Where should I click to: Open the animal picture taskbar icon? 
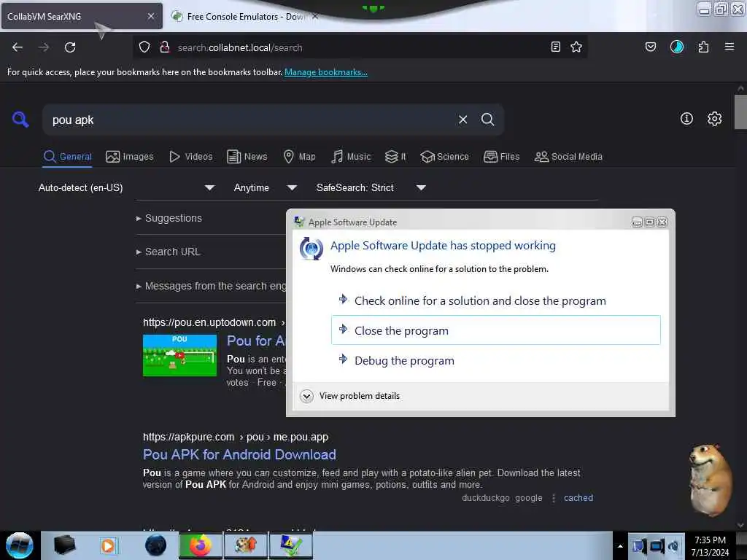click(245, 545)
